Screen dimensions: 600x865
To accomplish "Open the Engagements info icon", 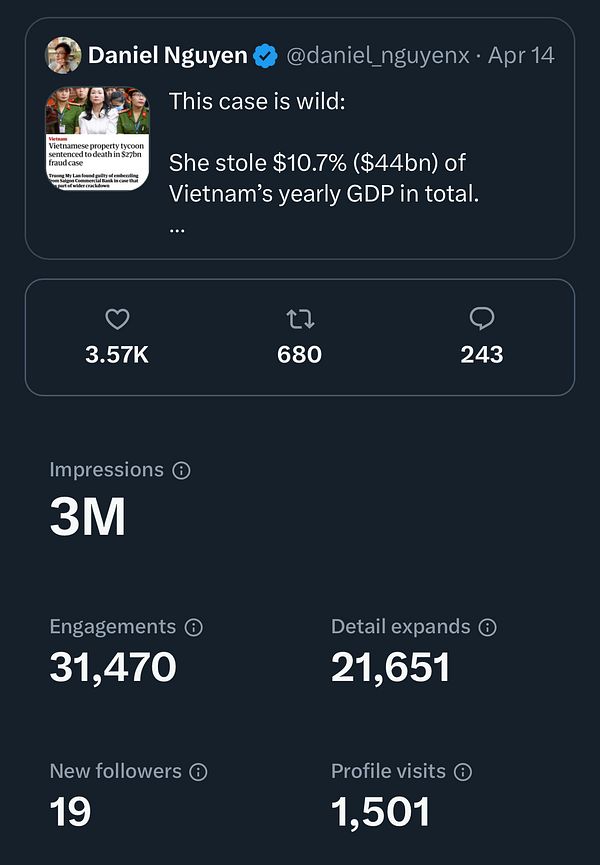I will pos(194,627).
